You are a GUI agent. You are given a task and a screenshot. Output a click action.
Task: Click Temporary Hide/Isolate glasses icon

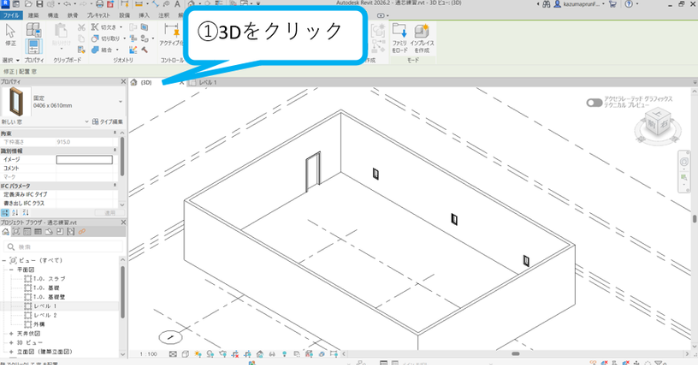click(x=272, y=354)
